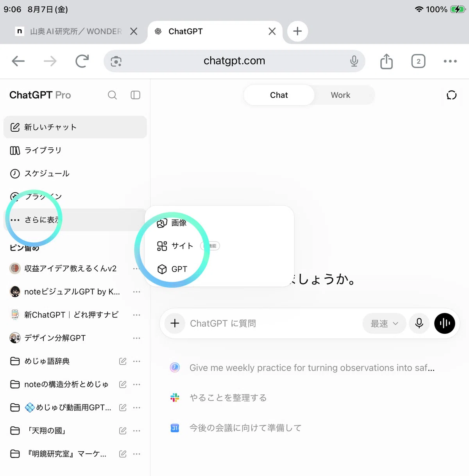Screen dimensions: 469x476
Task: Expand さらに表示 in the sidebar
Action: coord(75,220)
